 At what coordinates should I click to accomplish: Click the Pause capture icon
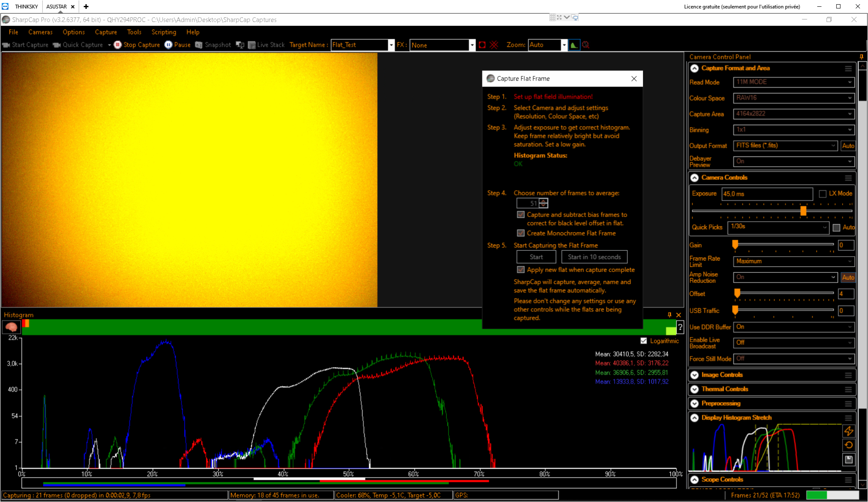point(168,45)
